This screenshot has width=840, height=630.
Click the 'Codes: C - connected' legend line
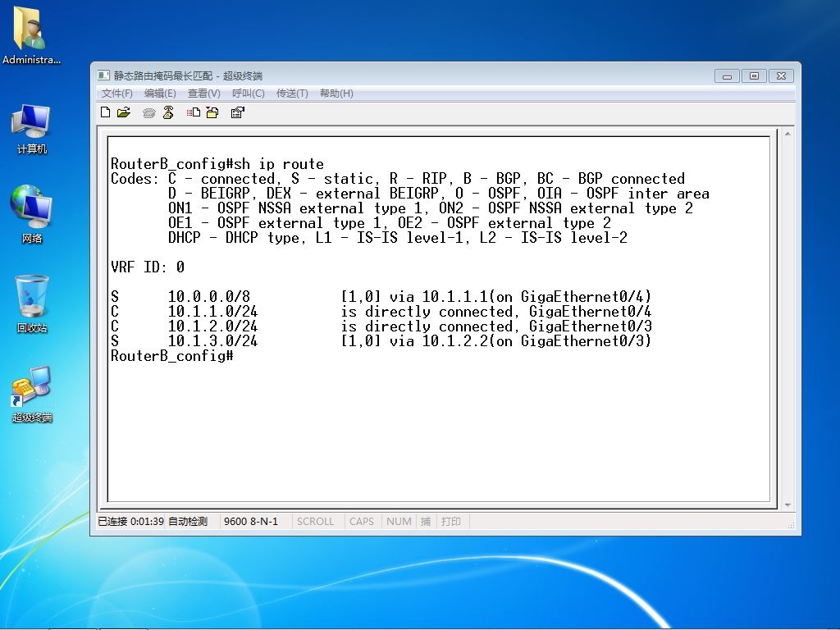(x=398, y=178)
